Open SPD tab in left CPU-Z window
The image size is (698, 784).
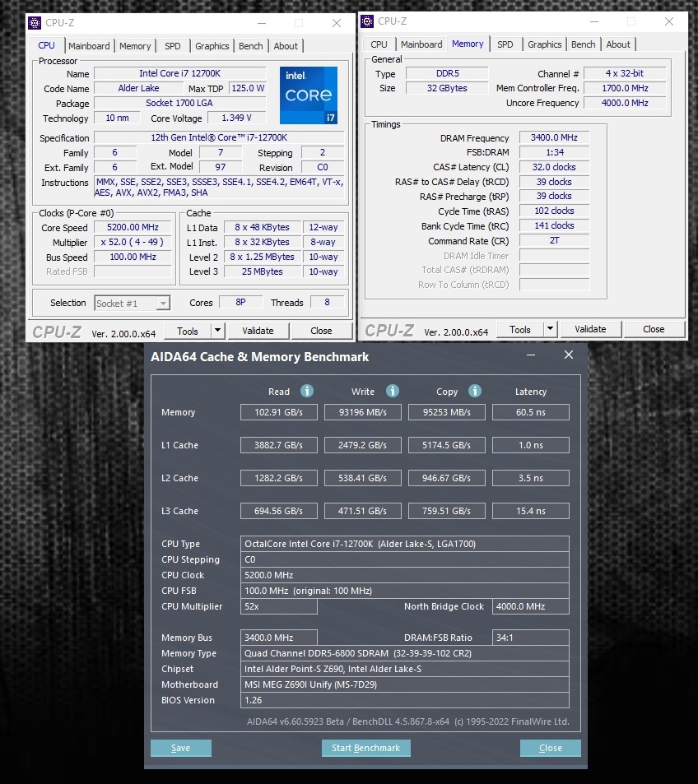coord(173,46)
